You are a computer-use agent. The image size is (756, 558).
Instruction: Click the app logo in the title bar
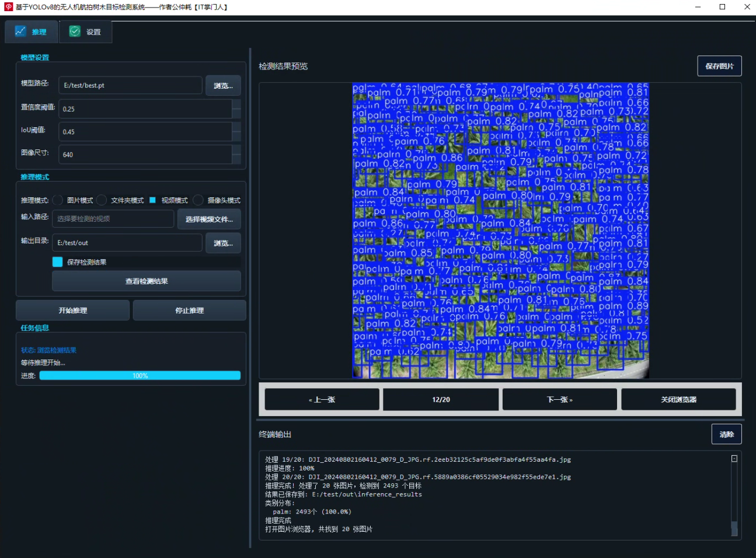[7, 7]
